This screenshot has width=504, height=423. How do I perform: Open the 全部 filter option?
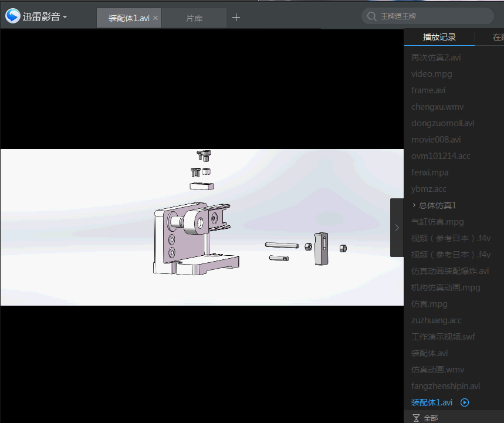[431, 418]
